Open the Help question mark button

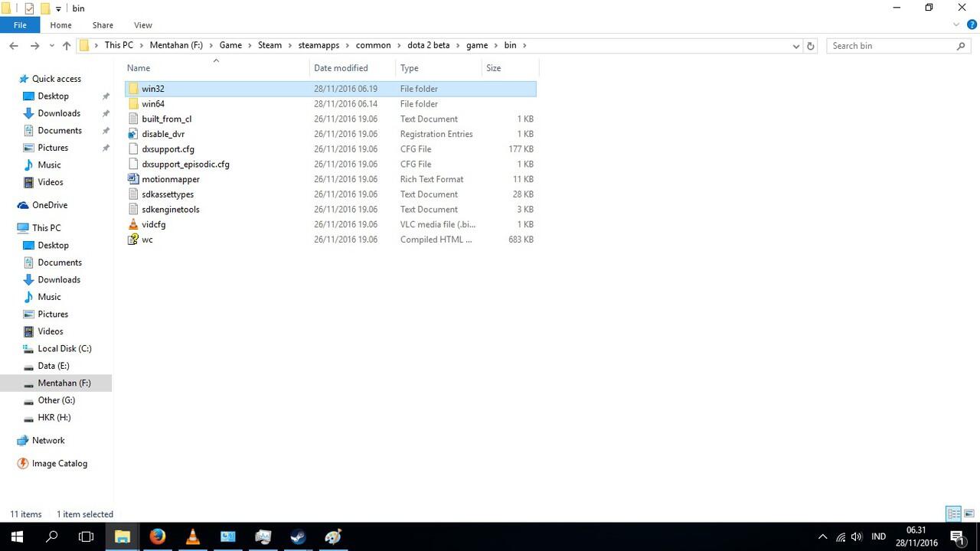click(x=970, y=25)
